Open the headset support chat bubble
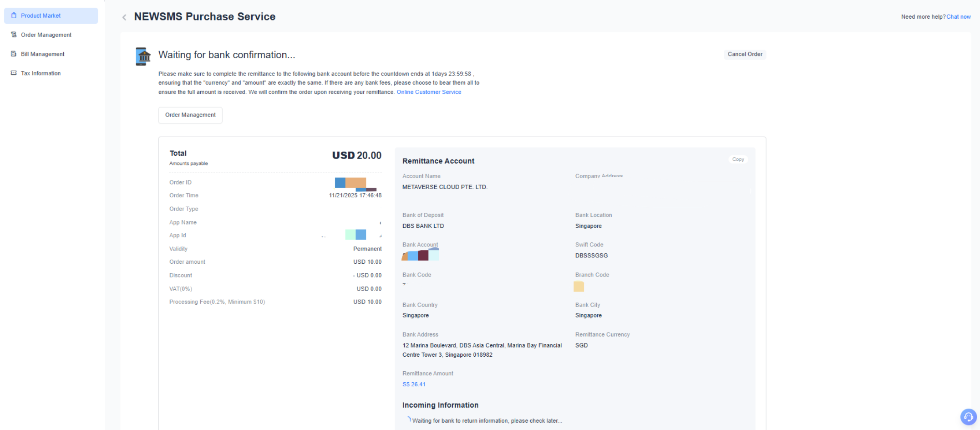Image resolution: width=980 pixels, height=430 pixels. coord(968,417)
